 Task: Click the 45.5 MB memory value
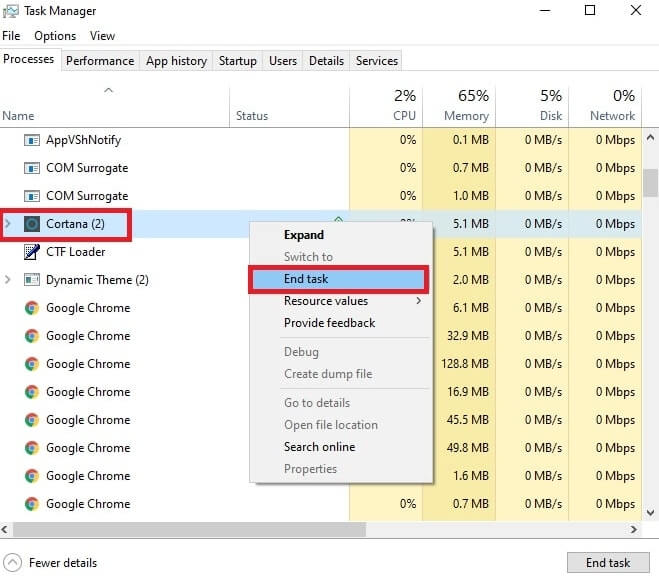468,419
